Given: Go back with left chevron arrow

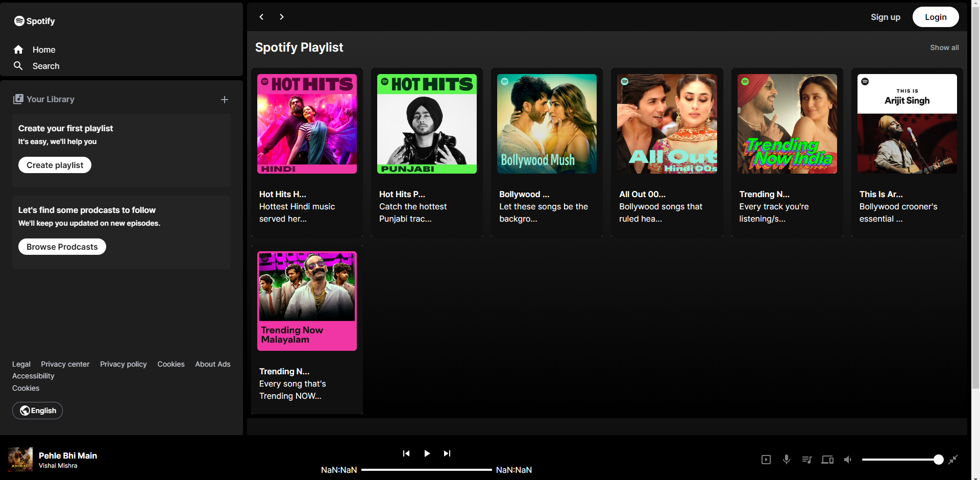Looking at the screenshot, I should 261,17.
